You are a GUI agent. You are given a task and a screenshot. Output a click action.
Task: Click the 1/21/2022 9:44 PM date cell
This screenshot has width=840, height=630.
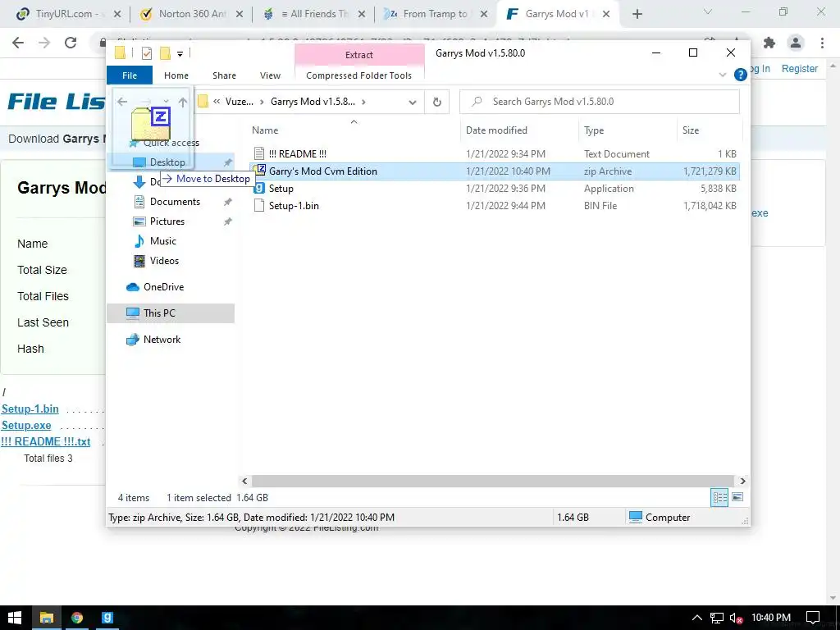(505, 206)
